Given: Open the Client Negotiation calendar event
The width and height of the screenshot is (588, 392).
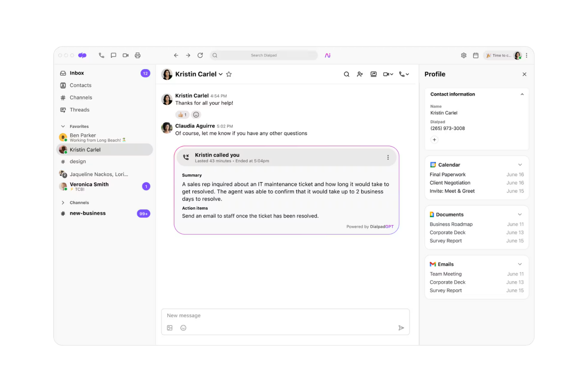Looking at the screenshot, I should click(450, 183).
